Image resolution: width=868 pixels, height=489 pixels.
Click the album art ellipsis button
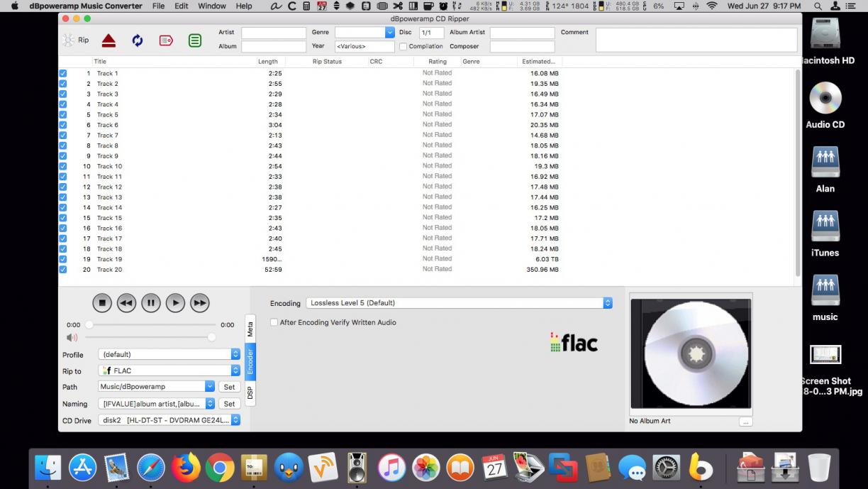click(x=745, y=422)
